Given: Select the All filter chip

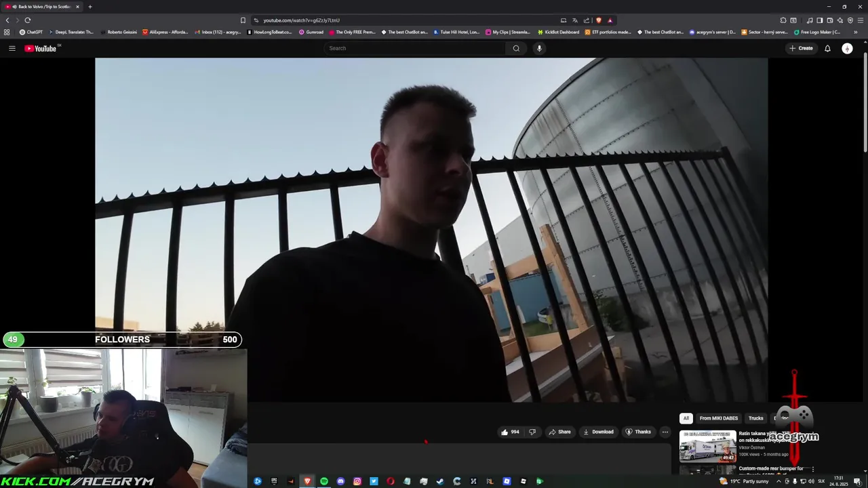Looking at the screenshot, I should [x=686, y=418].
